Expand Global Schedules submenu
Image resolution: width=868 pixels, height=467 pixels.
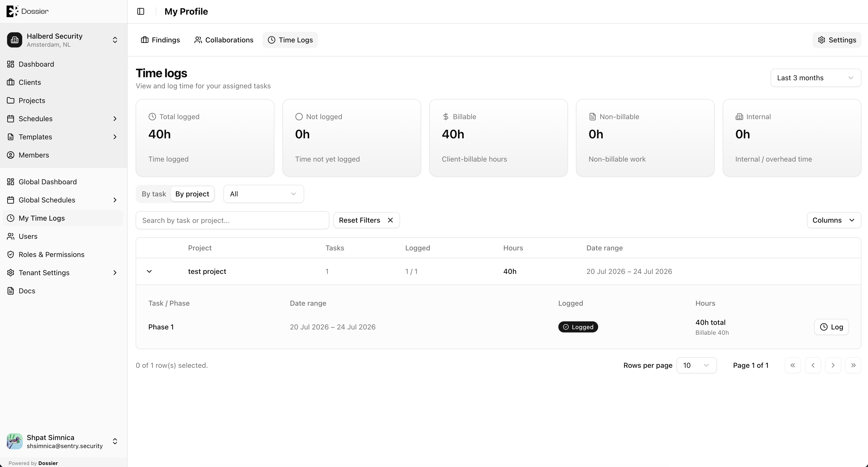[x=115, y=200]
